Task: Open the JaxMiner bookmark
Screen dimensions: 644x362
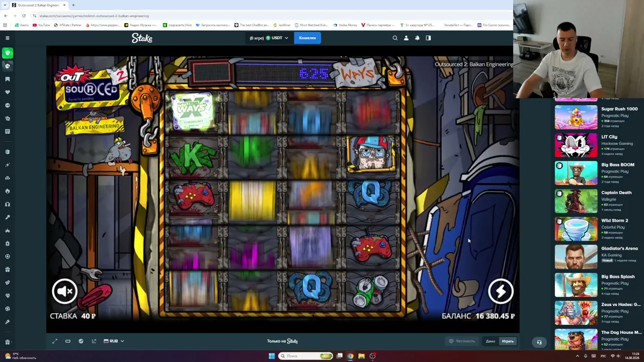Action: [x=282, y=25]
